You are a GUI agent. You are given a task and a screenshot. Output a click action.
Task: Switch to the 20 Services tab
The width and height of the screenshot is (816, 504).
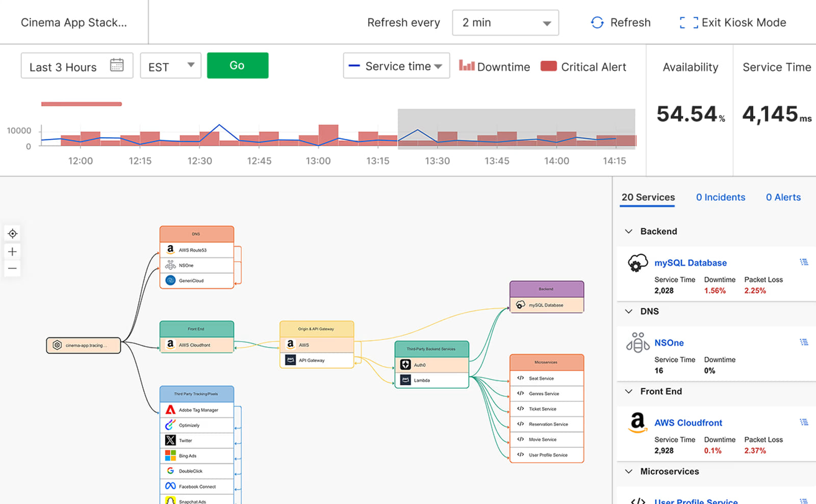pyautogui.click(x=648, y=197)
